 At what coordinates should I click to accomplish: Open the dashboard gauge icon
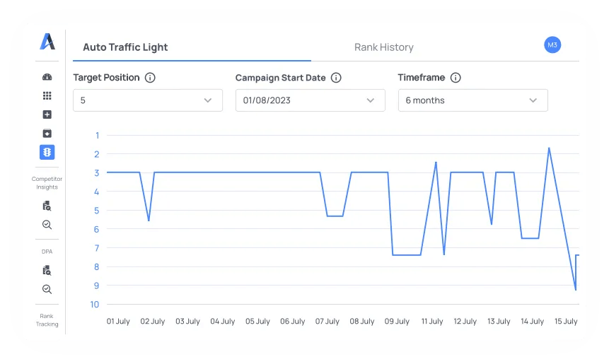(47, 77)
